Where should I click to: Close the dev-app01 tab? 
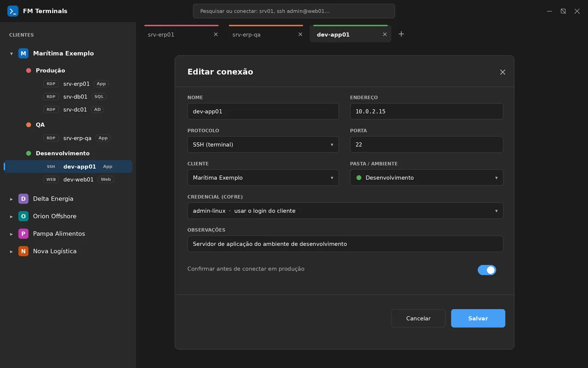(x=385, y=34)
